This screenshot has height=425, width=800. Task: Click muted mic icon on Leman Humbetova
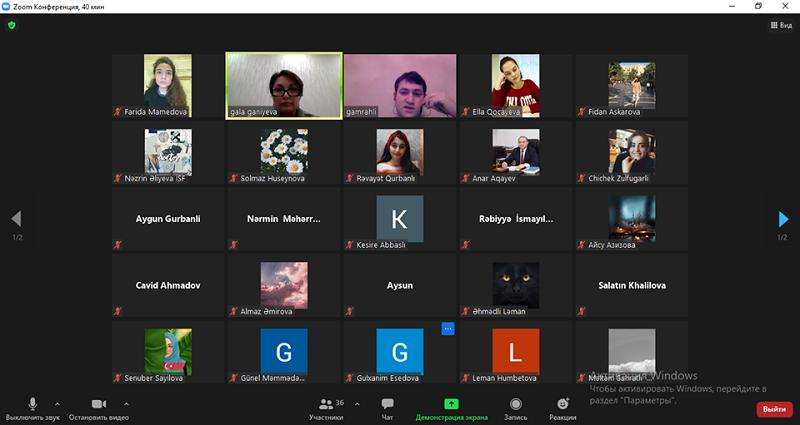point(465,378)
